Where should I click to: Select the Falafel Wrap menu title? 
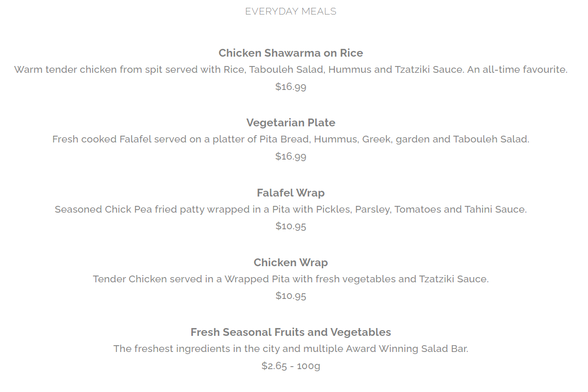tap(291, 193)
